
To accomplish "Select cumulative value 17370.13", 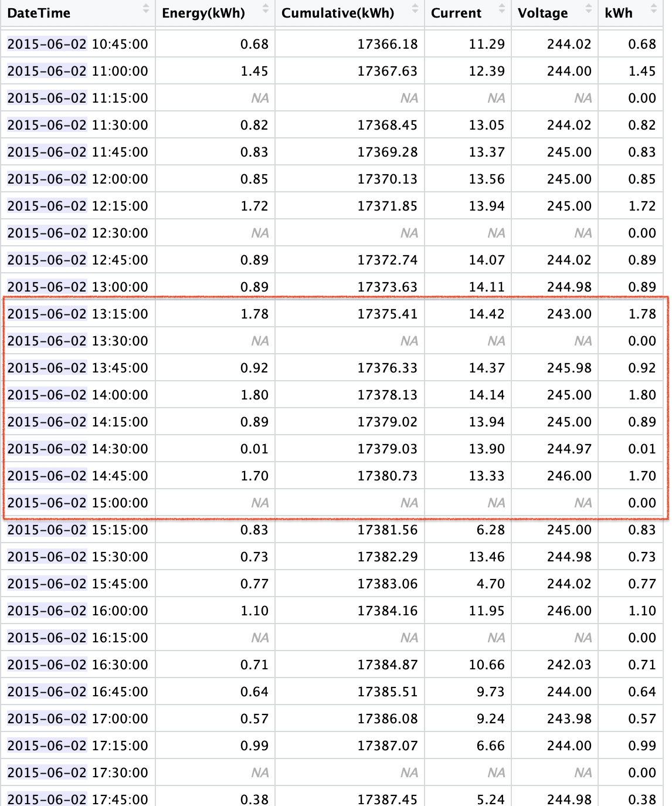I will 388,179.
